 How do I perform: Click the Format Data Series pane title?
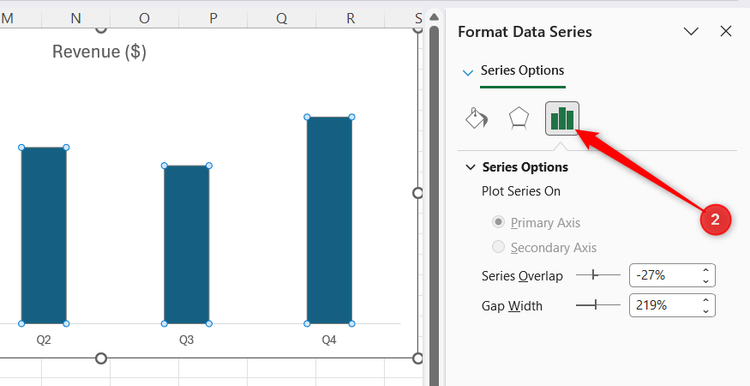coord(525,32)
